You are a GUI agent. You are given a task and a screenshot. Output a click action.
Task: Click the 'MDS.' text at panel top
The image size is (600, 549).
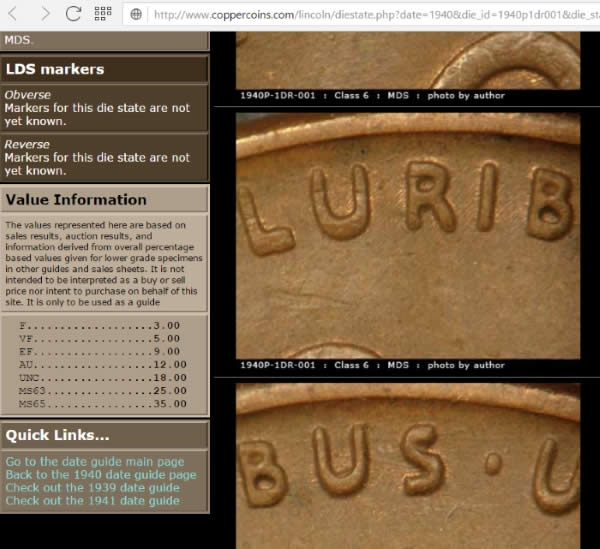[19, 40]
